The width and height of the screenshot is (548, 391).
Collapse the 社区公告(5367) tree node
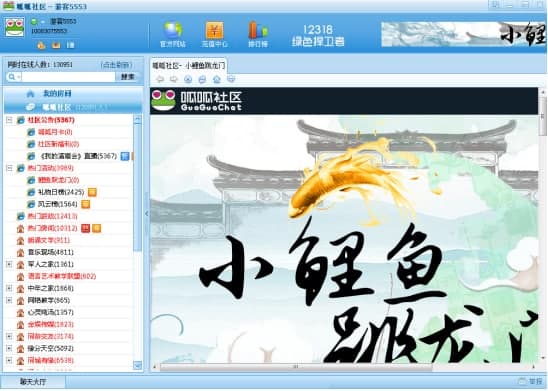(x=9, y=120)
